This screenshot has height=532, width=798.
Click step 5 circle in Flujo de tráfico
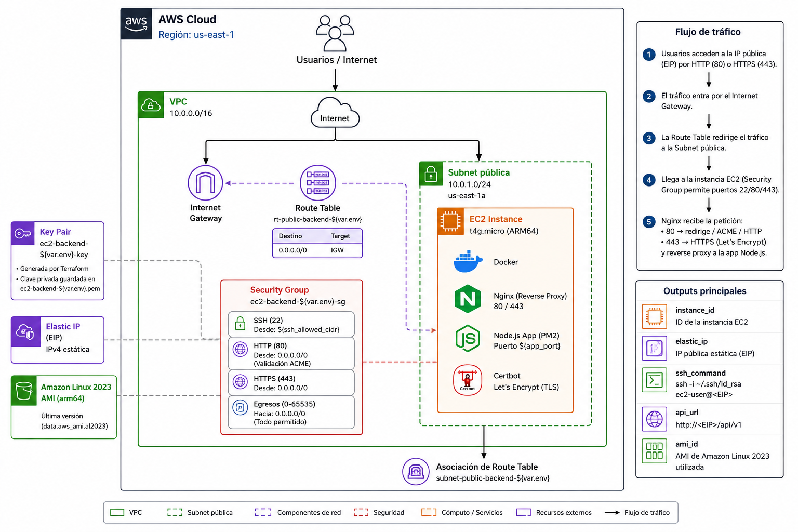pyautogui.click(x=649, y=222)
